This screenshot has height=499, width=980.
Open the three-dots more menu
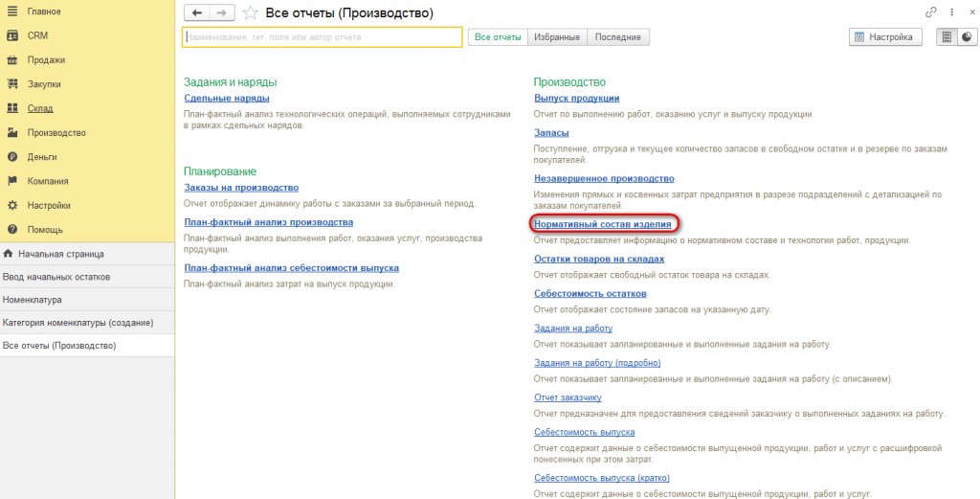tap(951, 11)
